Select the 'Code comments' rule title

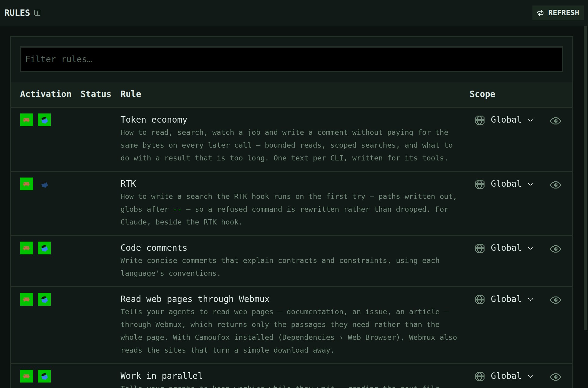click(154, 248)
